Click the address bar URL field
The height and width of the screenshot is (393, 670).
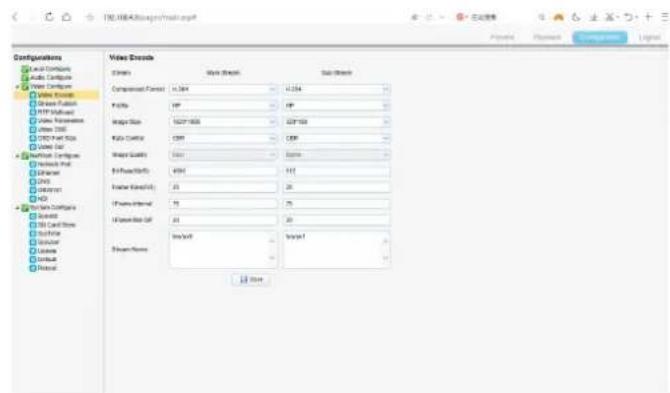150,18
